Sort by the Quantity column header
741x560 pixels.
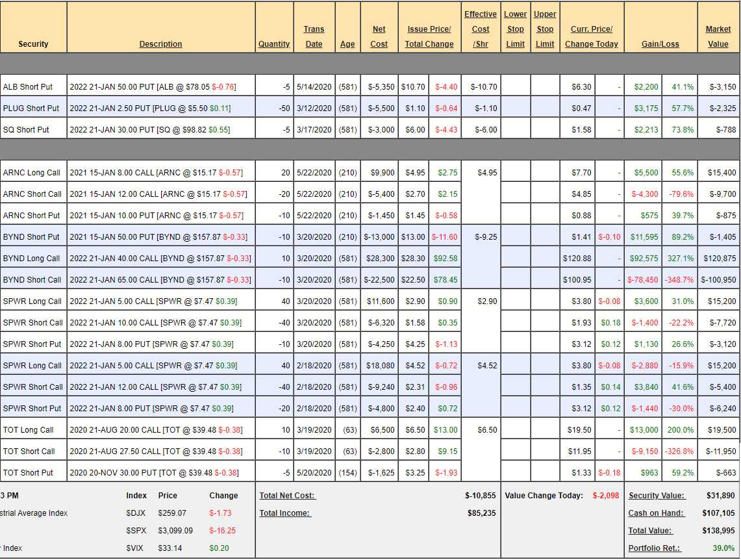click(x=274, y=44)
